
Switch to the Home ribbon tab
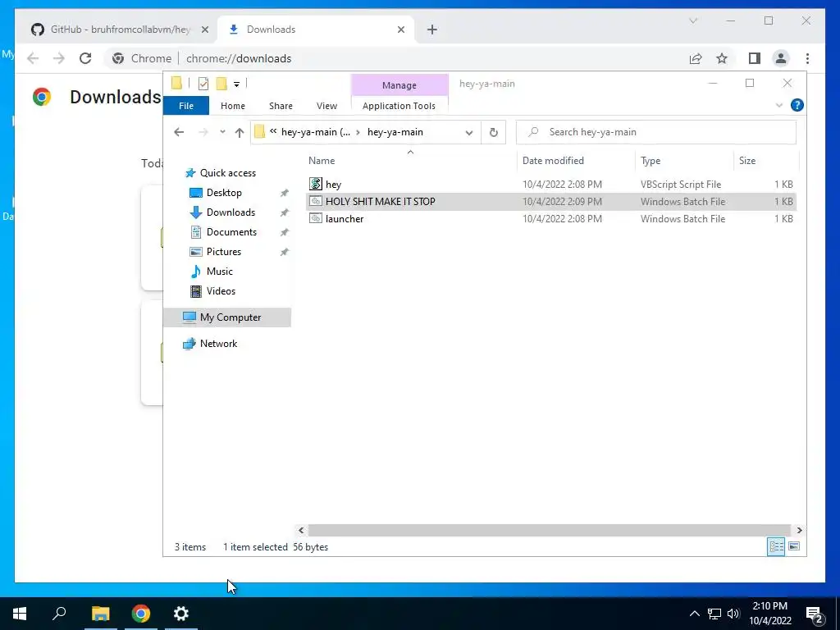[x=232, y=106]
